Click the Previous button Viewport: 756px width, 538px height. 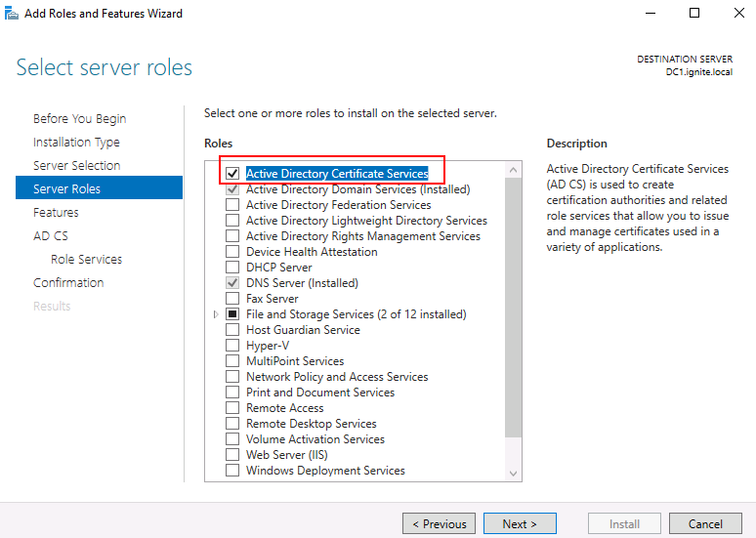pos(439,523)
